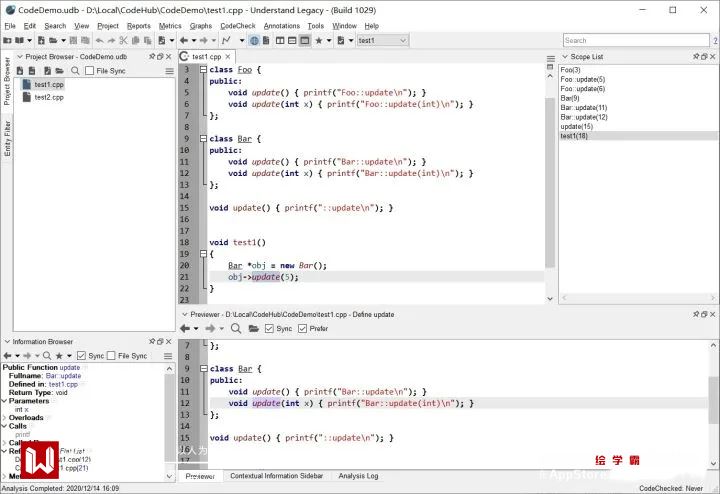Click Information Browser favorites star

(x=59, y=356)
